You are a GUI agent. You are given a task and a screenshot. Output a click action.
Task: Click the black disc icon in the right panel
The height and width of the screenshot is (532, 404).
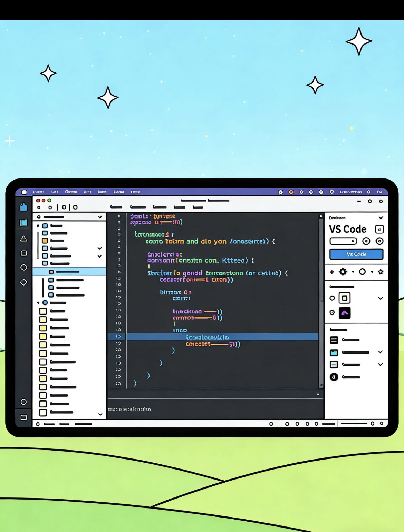pyautogui.click(x=334, y=377)
